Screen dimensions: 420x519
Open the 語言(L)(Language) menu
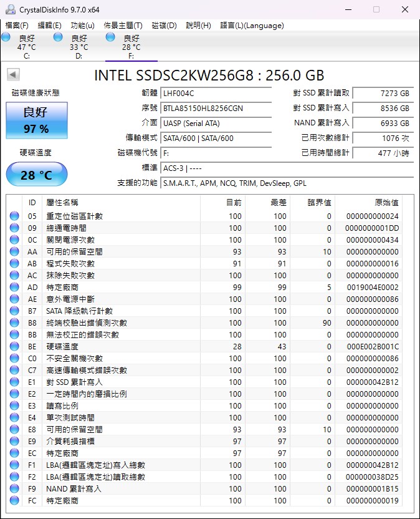(x=252, y=26)
